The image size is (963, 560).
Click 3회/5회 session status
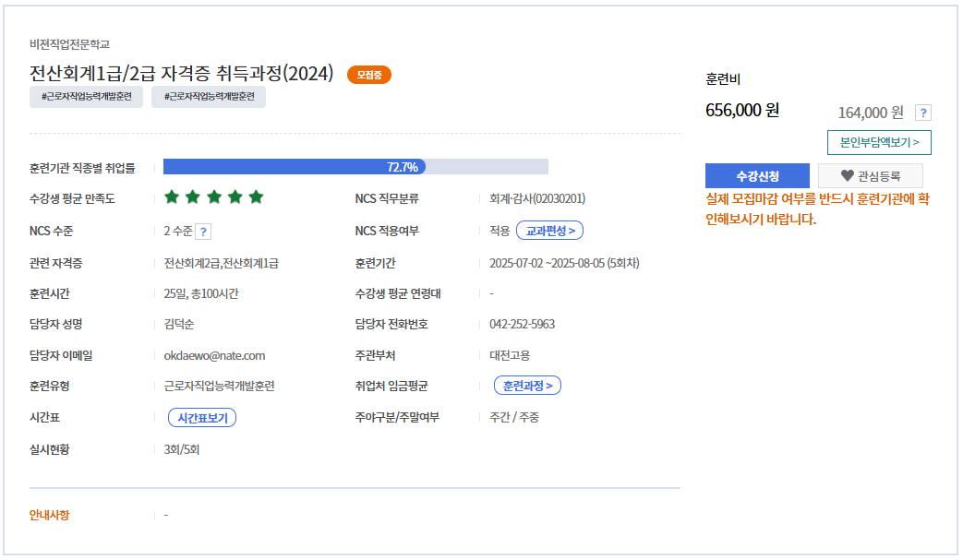tap(182, 449)
